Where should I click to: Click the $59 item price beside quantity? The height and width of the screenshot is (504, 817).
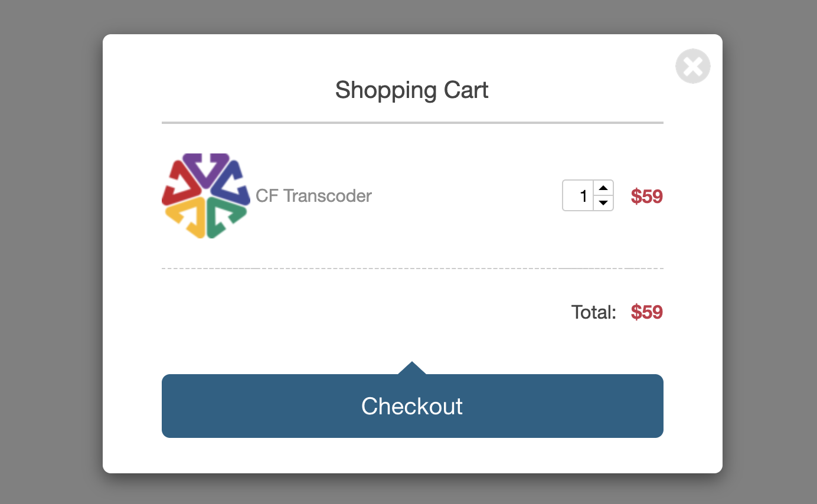646,197
